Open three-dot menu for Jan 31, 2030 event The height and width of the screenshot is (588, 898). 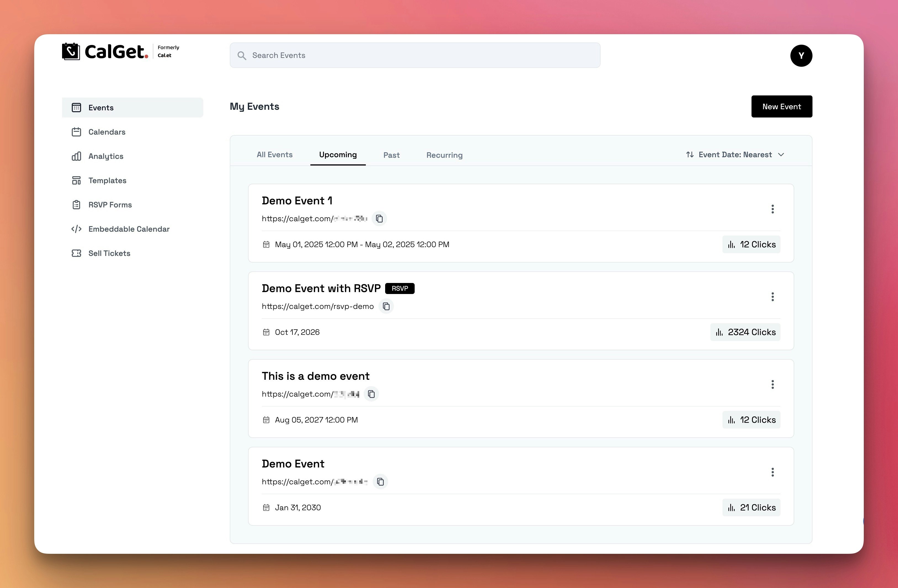(772, 472)
